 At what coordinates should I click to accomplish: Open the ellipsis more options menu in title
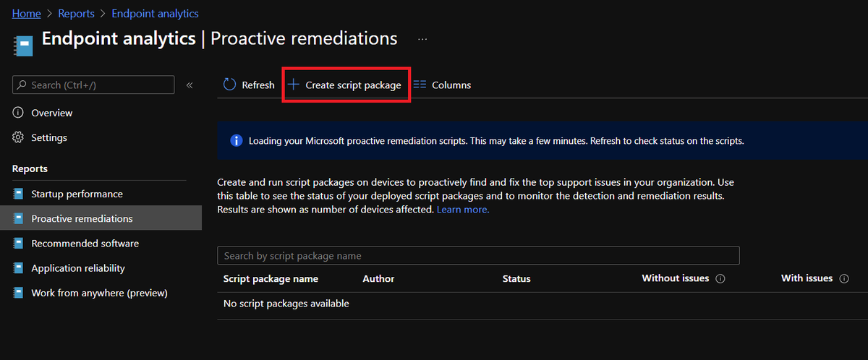coord(422,39)
